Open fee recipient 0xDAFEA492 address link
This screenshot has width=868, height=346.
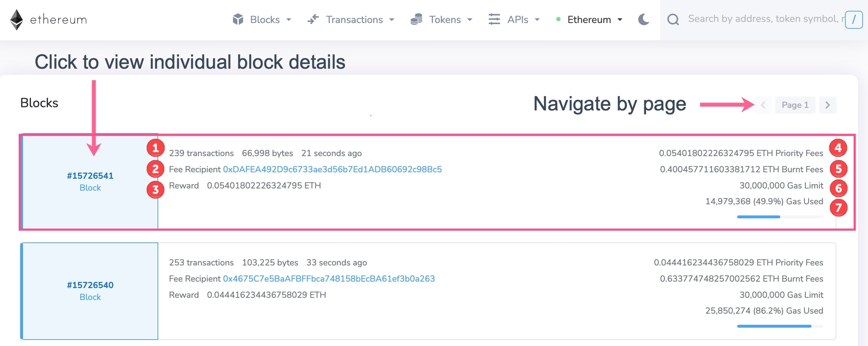coord(332,169)
